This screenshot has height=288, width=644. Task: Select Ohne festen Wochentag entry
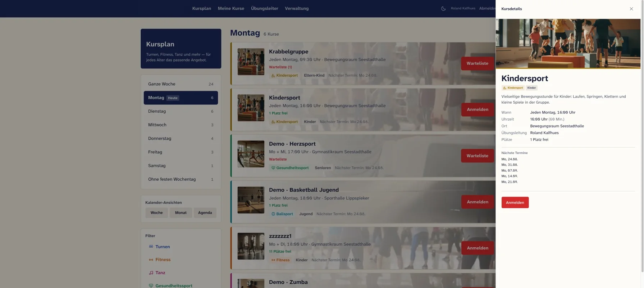point(181,179)
